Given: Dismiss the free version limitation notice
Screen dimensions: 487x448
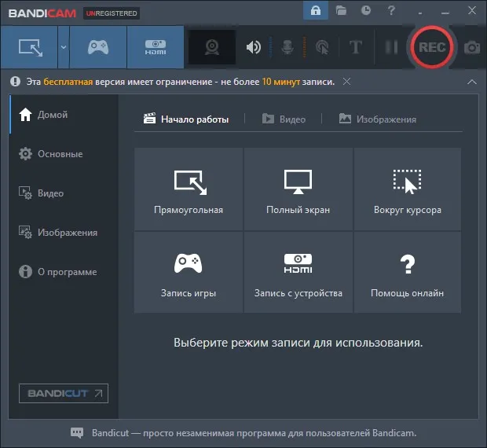Looking at the screenshot, I should coord(346,82).
